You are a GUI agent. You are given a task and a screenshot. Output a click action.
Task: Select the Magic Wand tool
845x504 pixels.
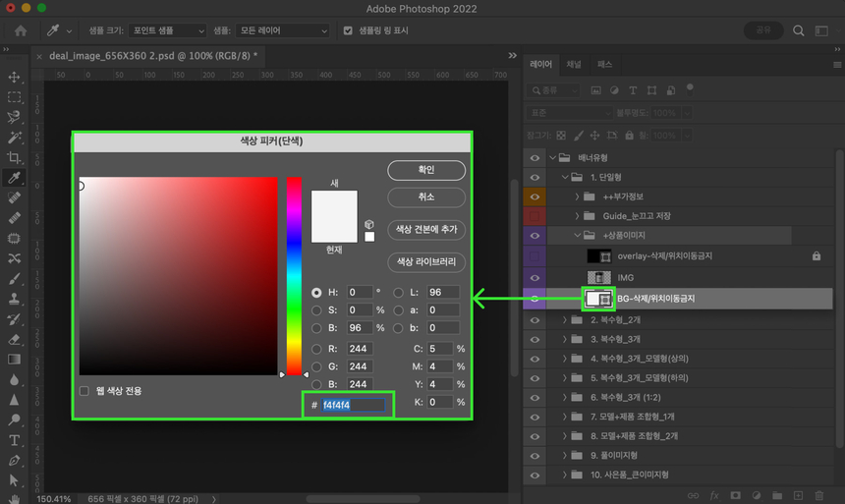[14, 138]
